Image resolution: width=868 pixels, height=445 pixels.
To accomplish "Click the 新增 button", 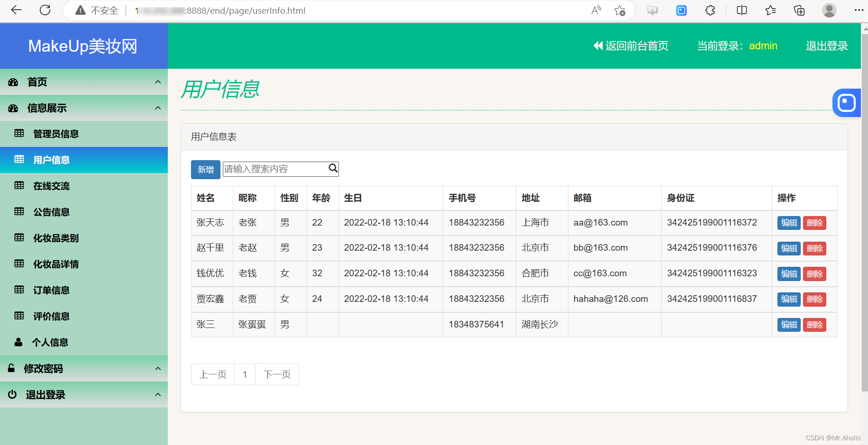I will pos(206,169).
